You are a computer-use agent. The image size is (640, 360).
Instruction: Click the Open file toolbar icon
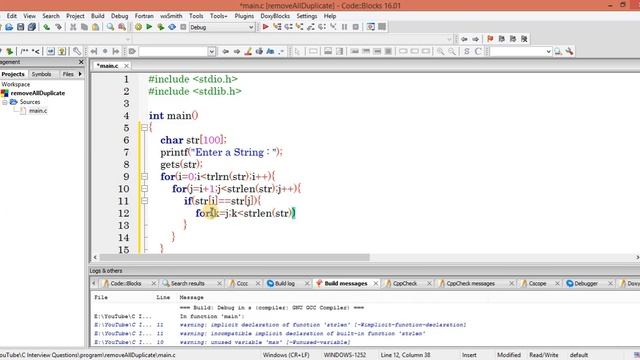[9, 27]
